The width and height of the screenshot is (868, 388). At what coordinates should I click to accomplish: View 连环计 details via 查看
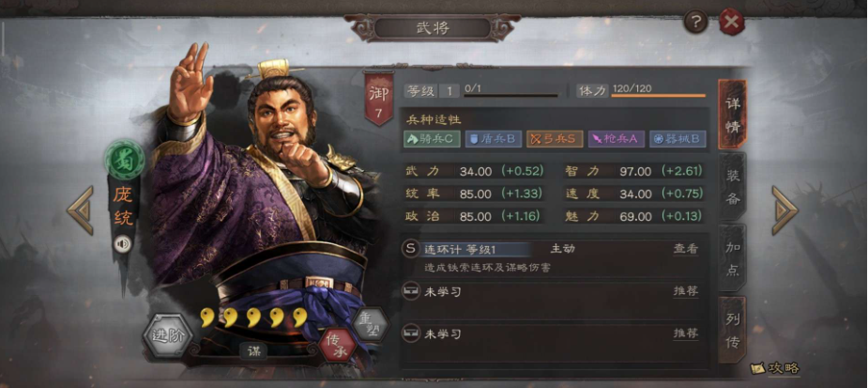point(685,249)
